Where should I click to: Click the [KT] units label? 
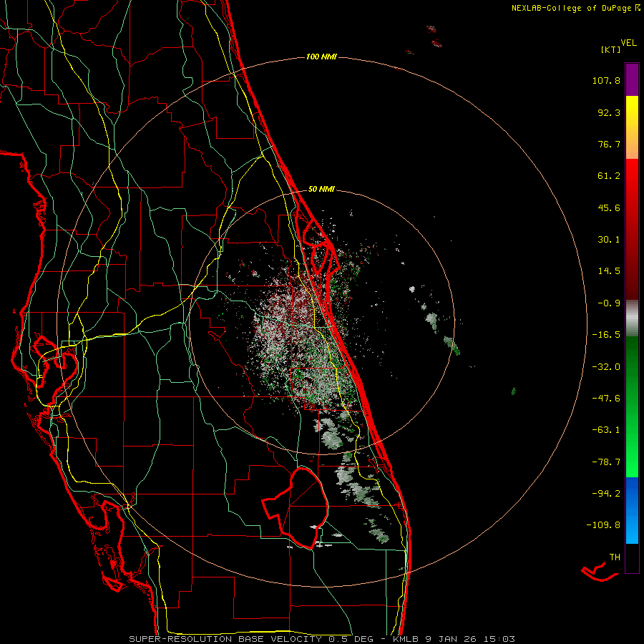tap(610, 49)
